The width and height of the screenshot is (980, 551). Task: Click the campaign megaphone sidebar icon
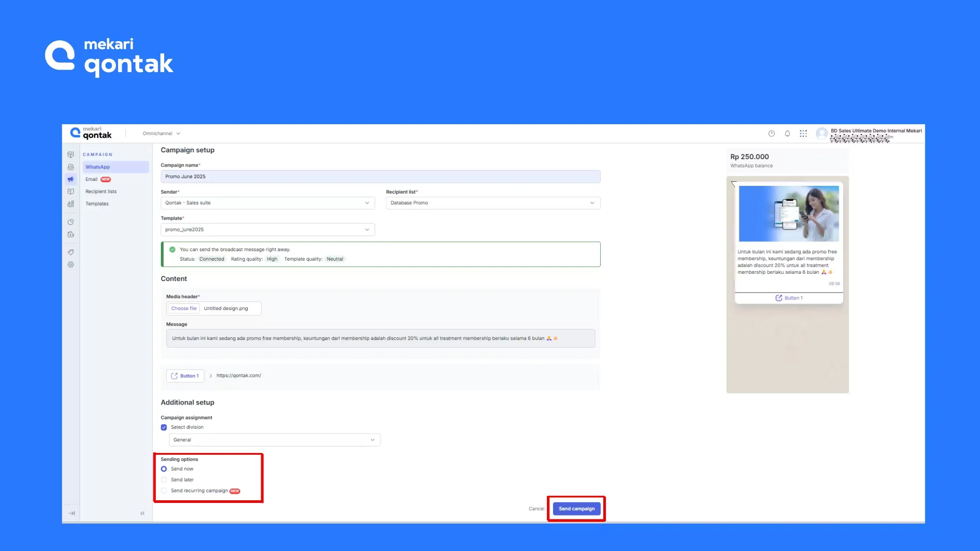click(x=71, y=179)
